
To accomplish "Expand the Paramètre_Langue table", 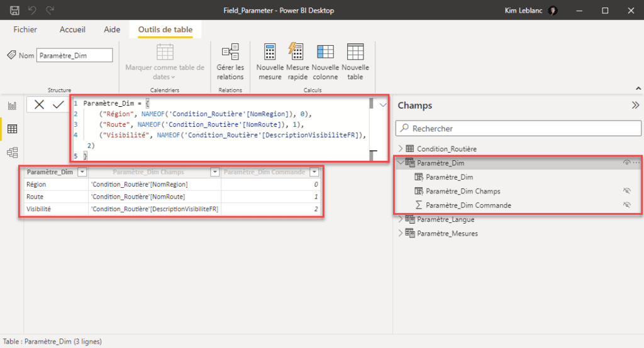I will [x=401, y=219].
